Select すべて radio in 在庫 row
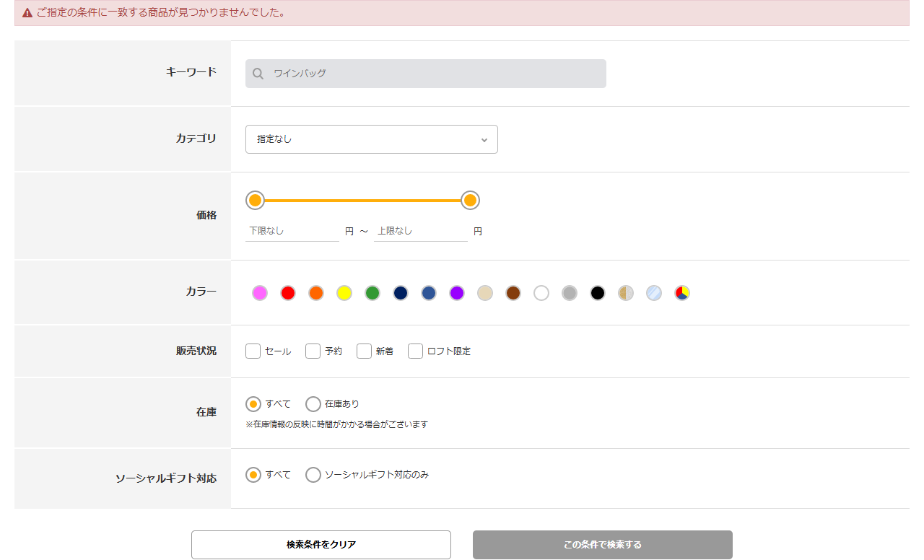The image size is (924, 560). pos(253,404)
